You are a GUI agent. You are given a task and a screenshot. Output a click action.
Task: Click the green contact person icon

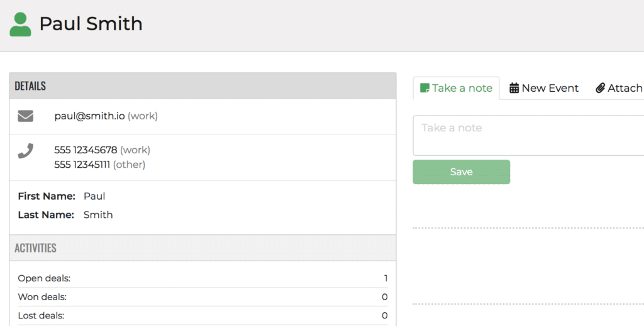(x=20, y=24)
